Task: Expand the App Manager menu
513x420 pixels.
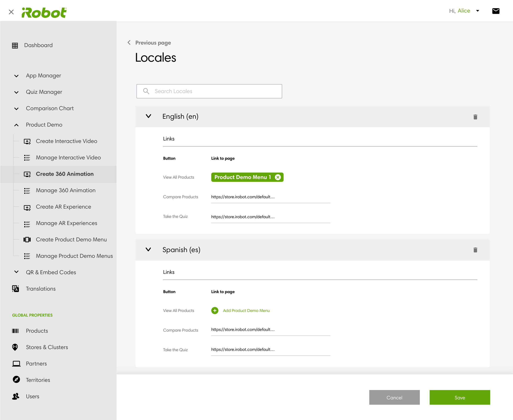Action: pyautogui.click(x=16, y=76)
